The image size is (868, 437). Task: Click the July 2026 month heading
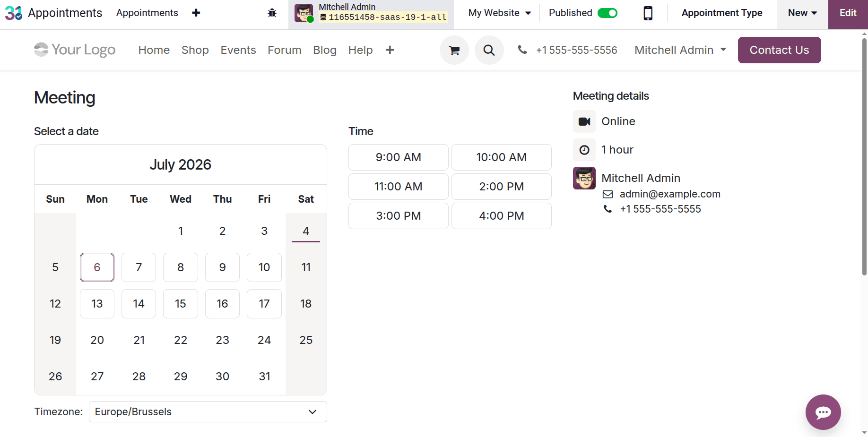pos(181,164)
